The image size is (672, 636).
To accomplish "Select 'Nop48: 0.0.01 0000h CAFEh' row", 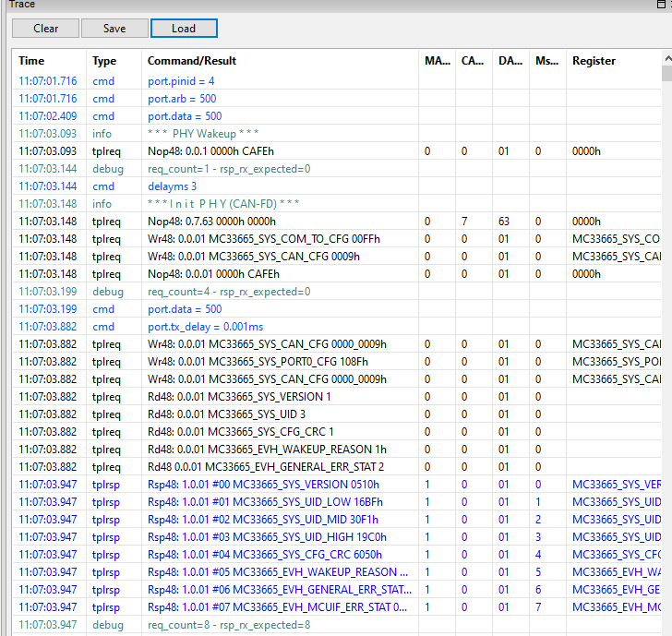I will click(x=336, y=274).
